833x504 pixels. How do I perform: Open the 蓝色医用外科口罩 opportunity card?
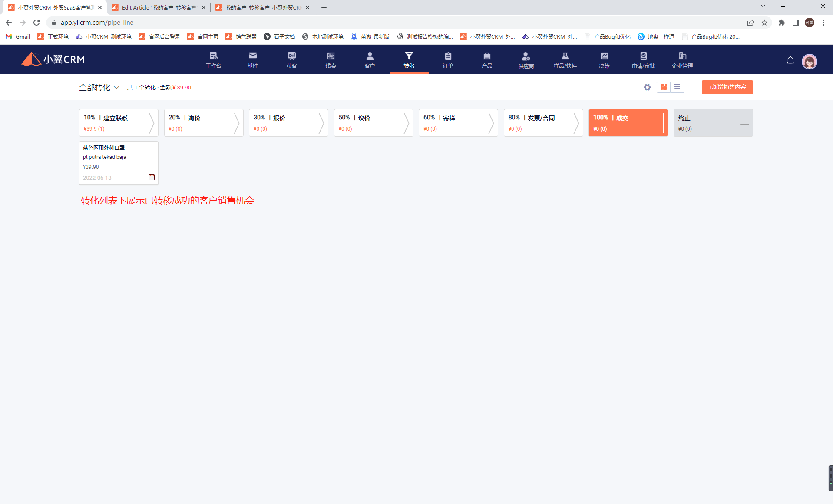(x=119, y=163)
